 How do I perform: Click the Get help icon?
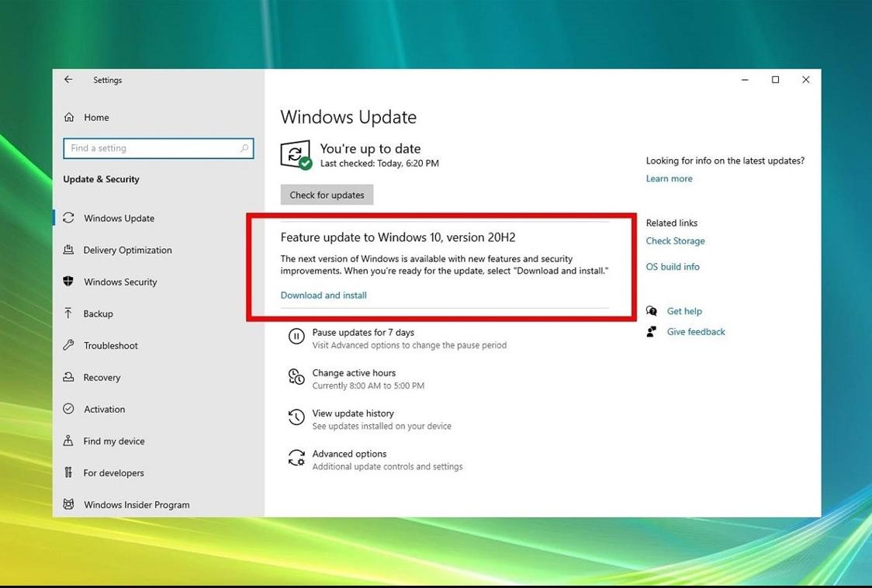point(652,310)
